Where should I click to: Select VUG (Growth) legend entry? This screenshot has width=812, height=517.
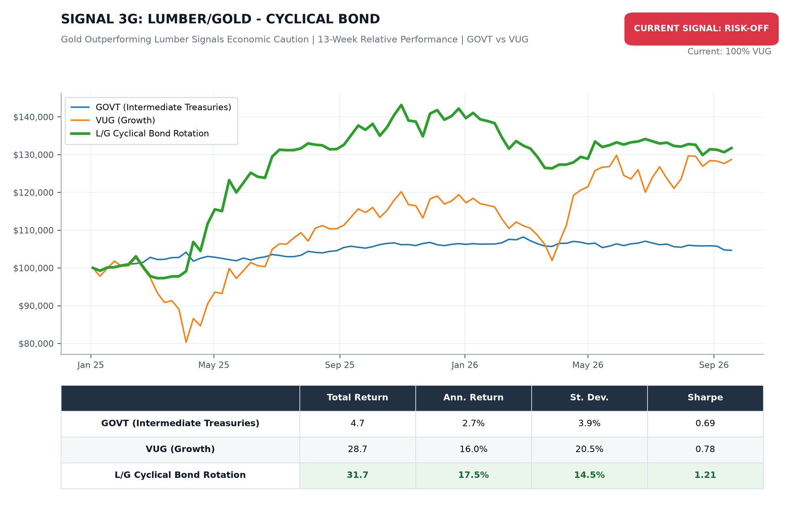pyautogui.click(x=113, y=120)
